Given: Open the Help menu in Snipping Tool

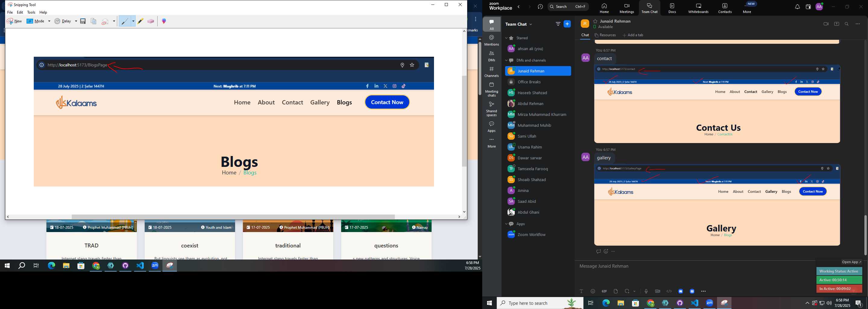Looking at the screenshot, I should [x=43, y=12].
